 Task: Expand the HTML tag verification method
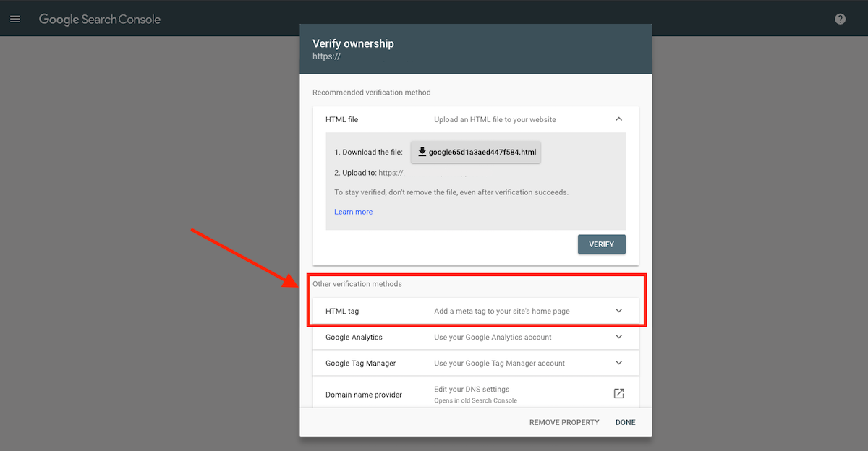618,311
